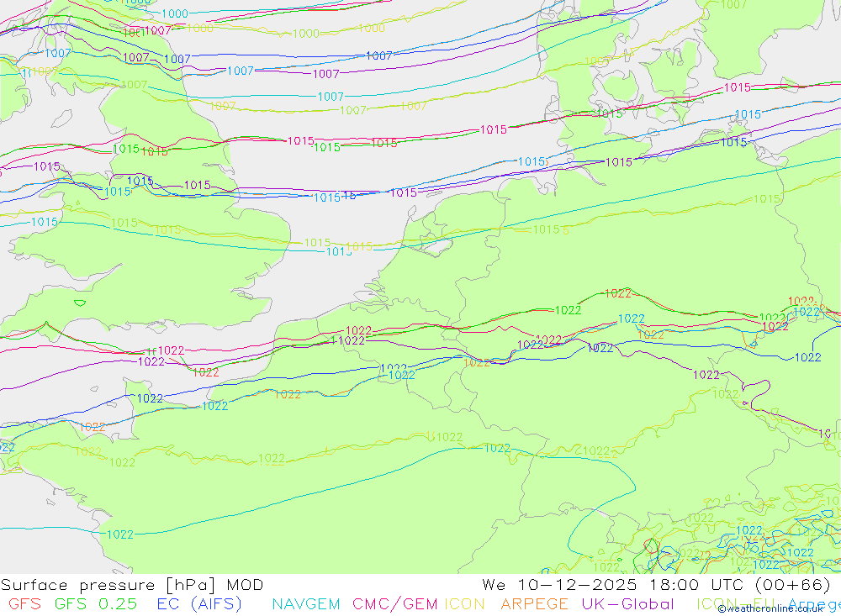Select the purple UK-Global legend label
Screen dimensions: 841x616
pos(627,604)
